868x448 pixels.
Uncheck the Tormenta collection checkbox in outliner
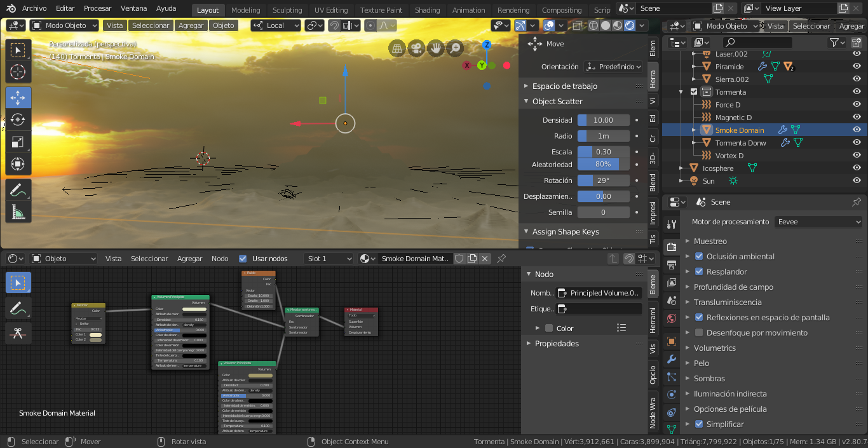pos(694,92)
